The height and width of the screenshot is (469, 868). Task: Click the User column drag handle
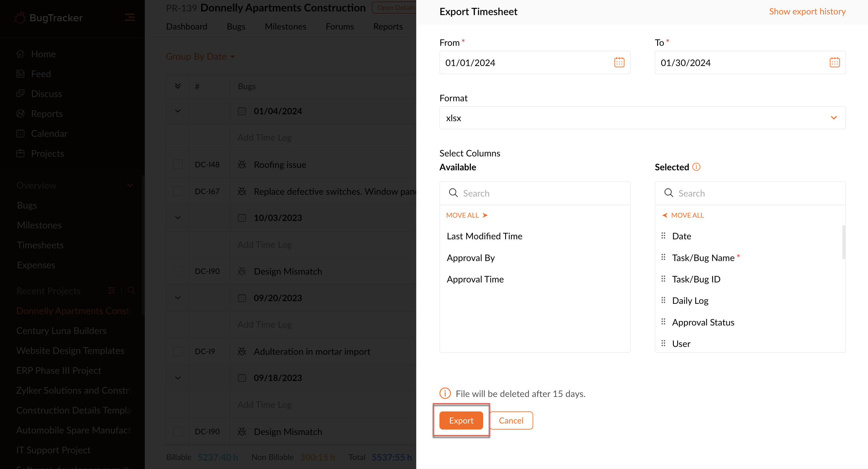coord(663,343)
